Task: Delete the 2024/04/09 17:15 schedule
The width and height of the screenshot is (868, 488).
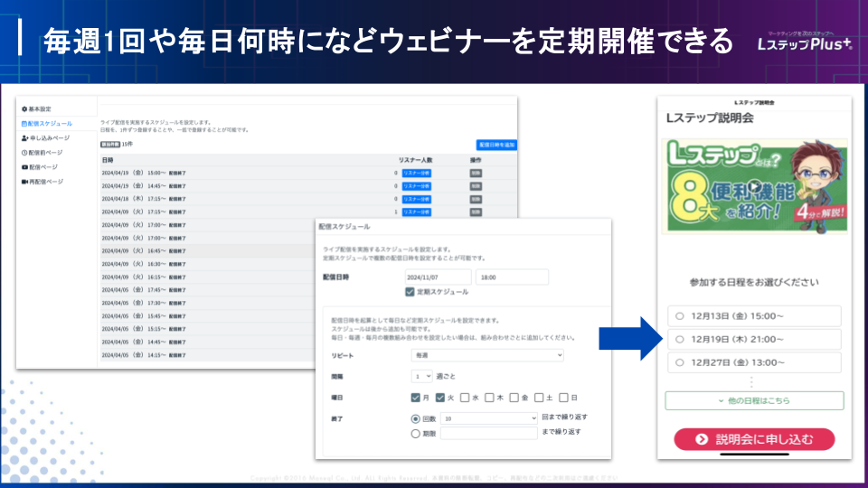Action: pyautogui.click(x=476, y=211)
